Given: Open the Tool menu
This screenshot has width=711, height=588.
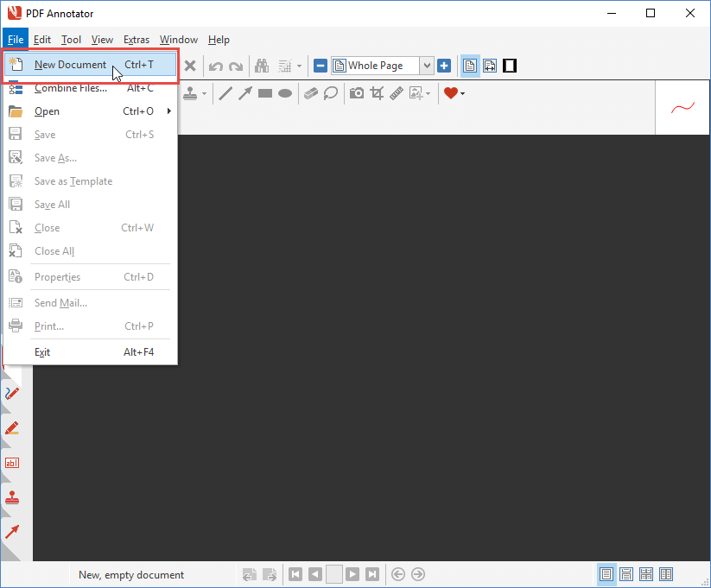Looking at the screenshot, I should point(71,40).
